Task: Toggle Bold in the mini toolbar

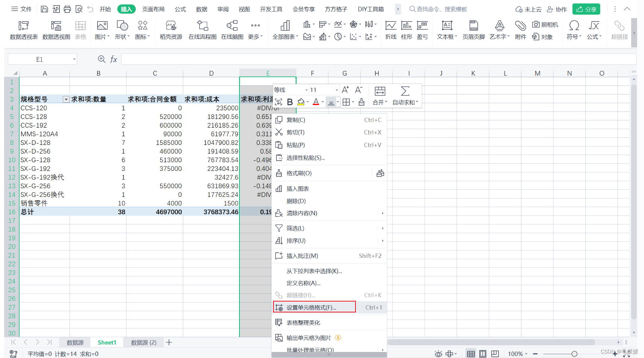Action: (x=290, y=102)
